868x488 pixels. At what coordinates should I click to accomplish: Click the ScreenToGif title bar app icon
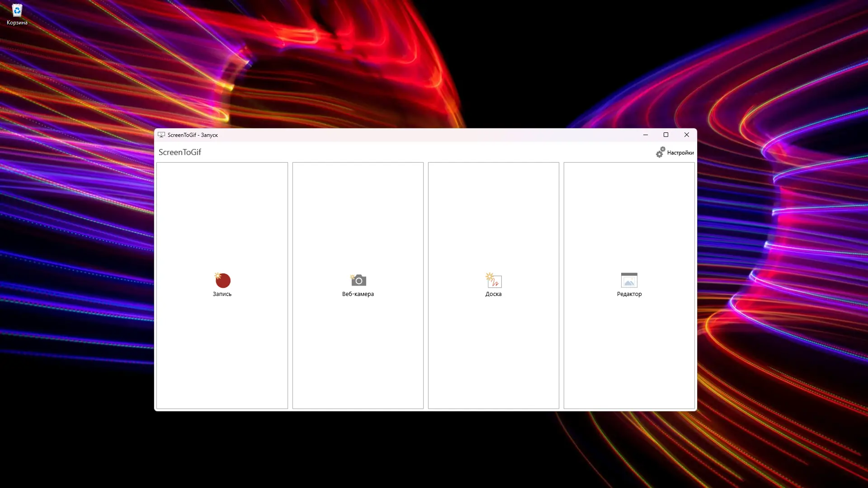coord(161,135)
